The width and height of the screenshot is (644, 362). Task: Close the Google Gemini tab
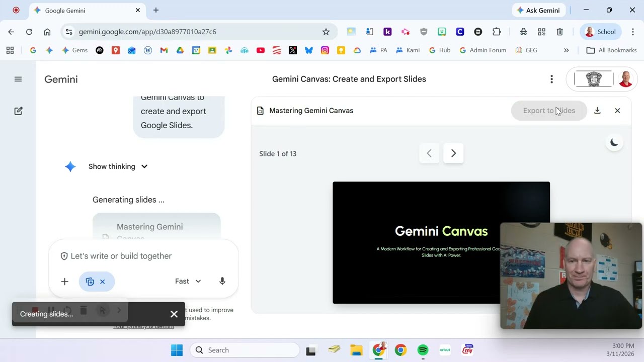[x=138, y=10]
